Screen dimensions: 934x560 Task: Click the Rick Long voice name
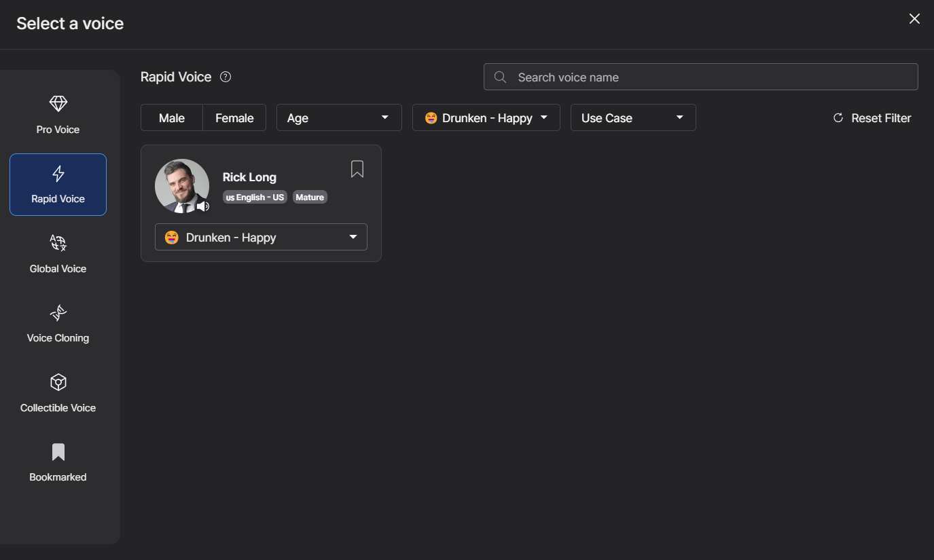(249, 177)
